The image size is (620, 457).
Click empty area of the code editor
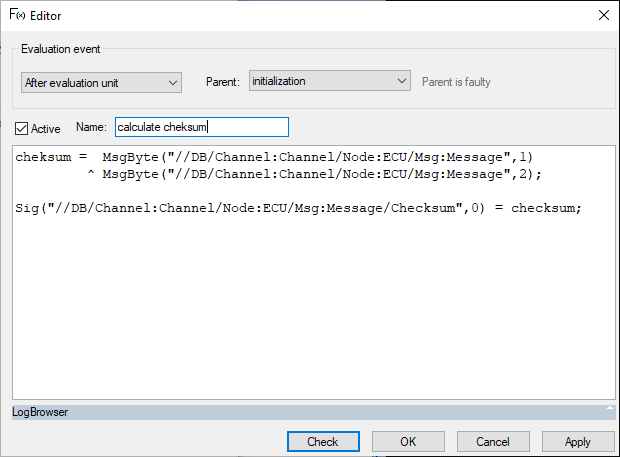click(312, 310)
